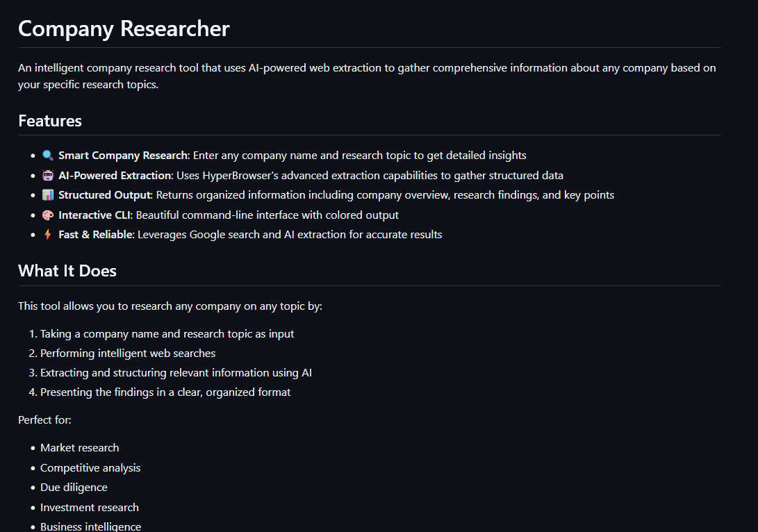Click the bold AI-Powered Extraction label
Screen dimensions: 758x532
tap(115, 175)
